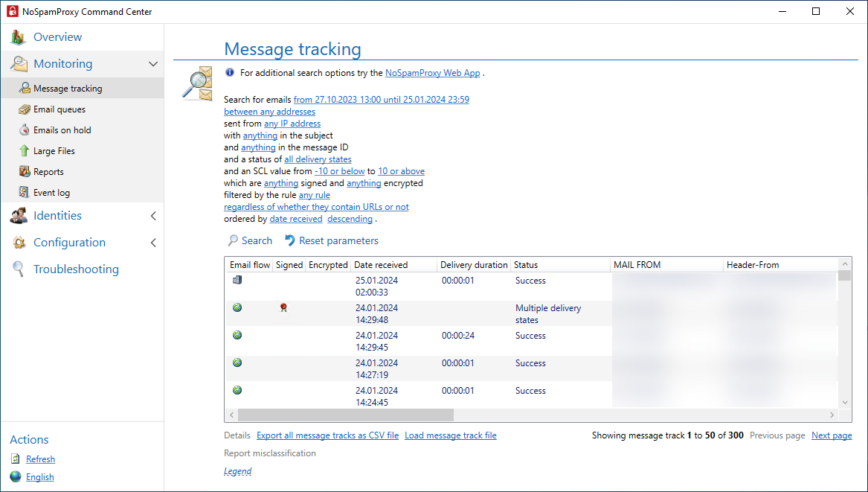Click the globe flow icon for 14:24:45 row

[237, 390]
